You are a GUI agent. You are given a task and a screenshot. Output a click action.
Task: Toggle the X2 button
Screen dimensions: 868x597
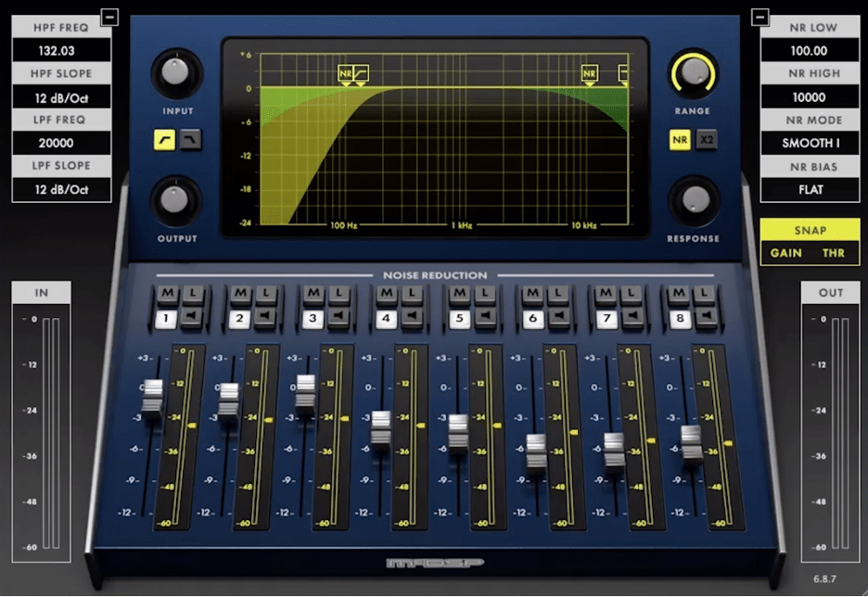point(708,140)
